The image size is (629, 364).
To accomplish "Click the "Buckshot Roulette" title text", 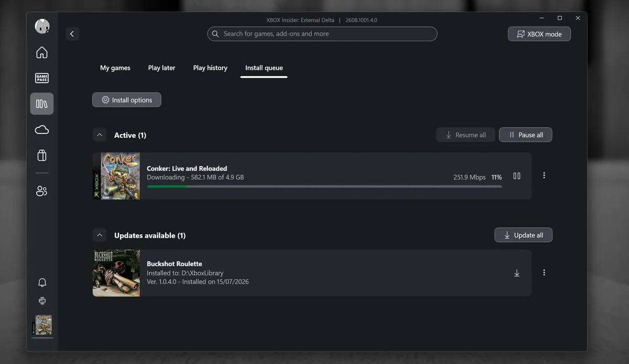I will [x=175, y=264].
